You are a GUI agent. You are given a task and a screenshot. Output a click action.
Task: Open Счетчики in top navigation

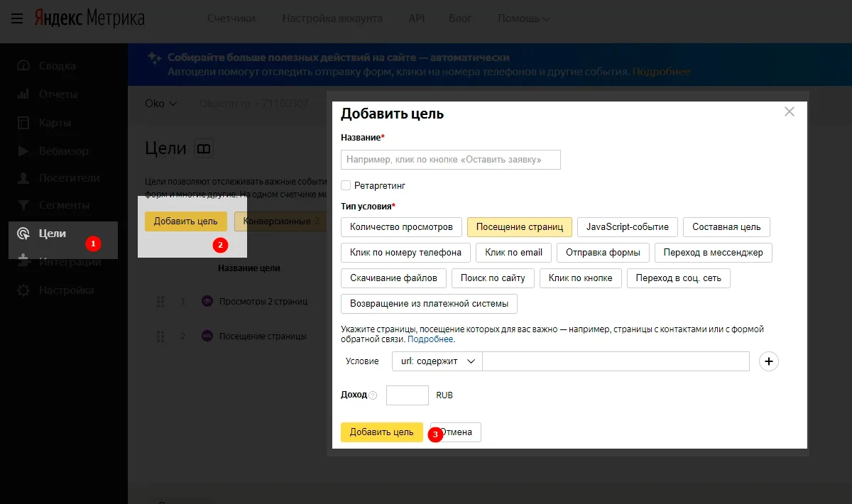[x=231, y=18]
